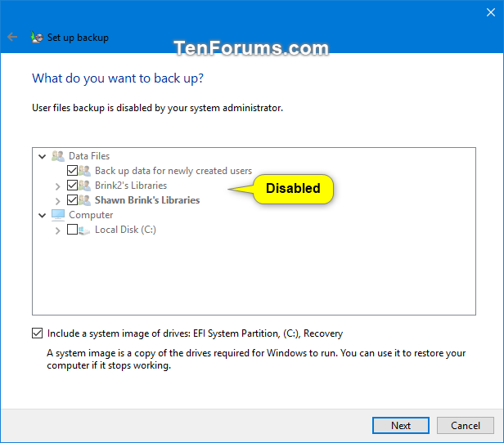
Task: Click the Set up backup wizard icon
Action: [x=37, y=38]
